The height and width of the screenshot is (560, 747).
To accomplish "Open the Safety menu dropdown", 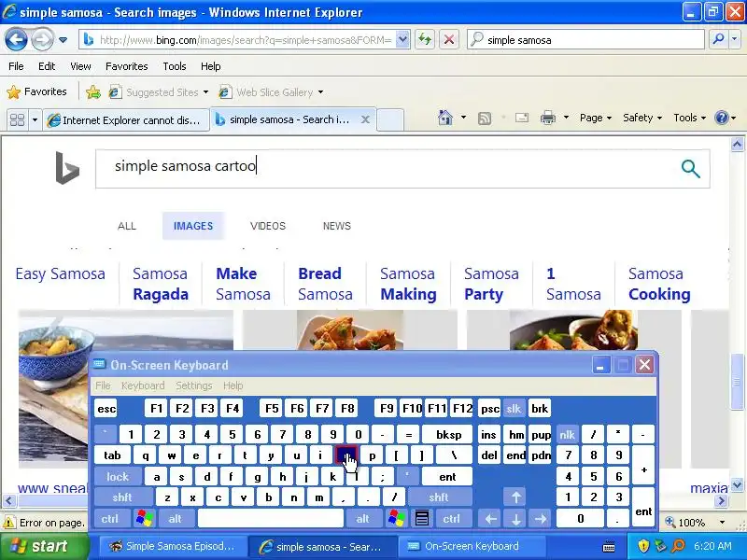I will (x=642, y=118).
